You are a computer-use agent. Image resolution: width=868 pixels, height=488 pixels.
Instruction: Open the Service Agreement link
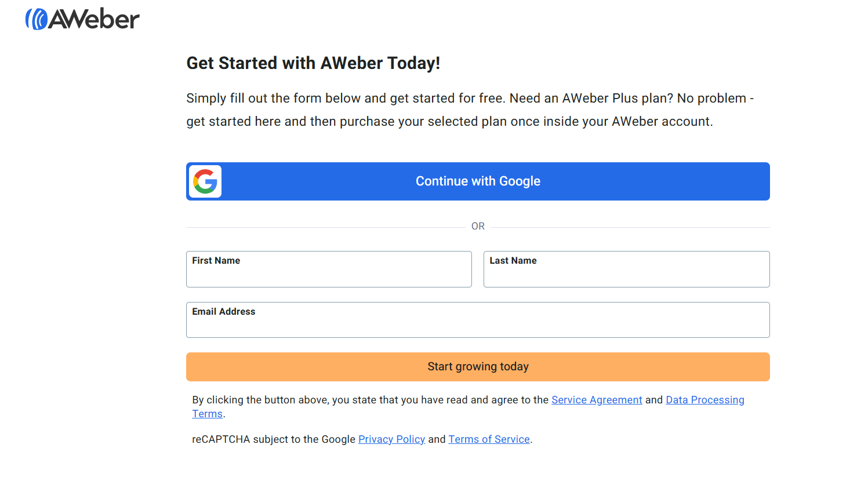[x=597, y=400]
